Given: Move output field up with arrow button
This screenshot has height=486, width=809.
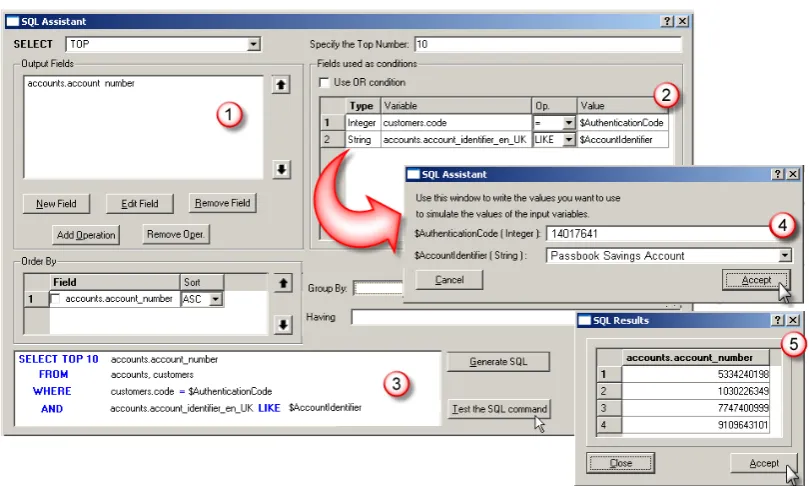Looking at the screenshot, I should pos(281,85).
